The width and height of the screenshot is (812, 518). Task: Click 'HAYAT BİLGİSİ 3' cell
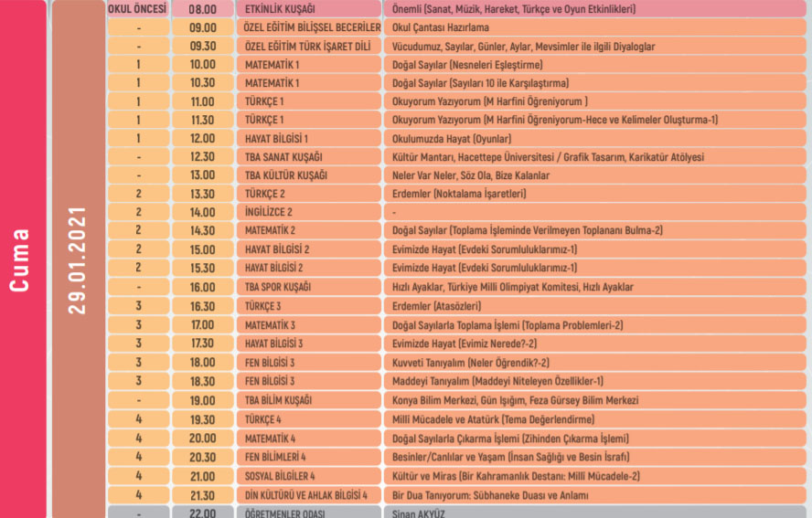click(x=309, y=344)
